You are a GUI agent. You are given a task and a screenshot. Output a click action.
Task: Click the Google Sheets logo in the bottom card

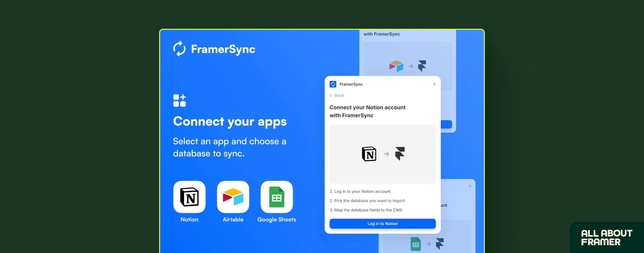tap(415, 244)
